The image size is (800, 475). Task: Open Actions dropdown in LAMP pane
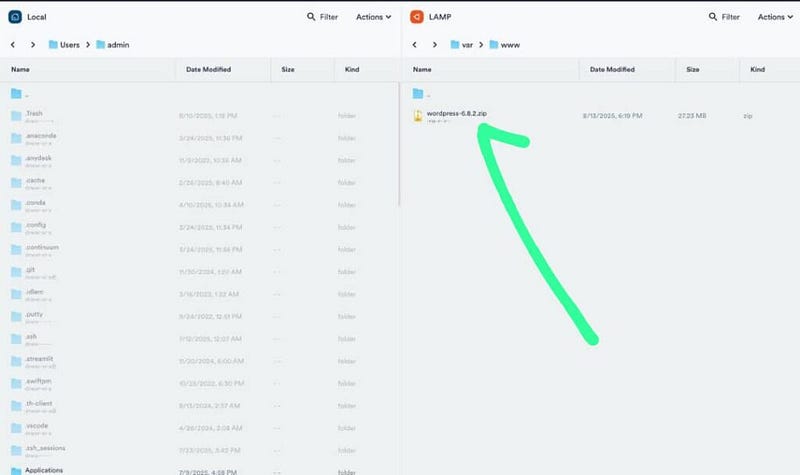[x=775, y=17]
